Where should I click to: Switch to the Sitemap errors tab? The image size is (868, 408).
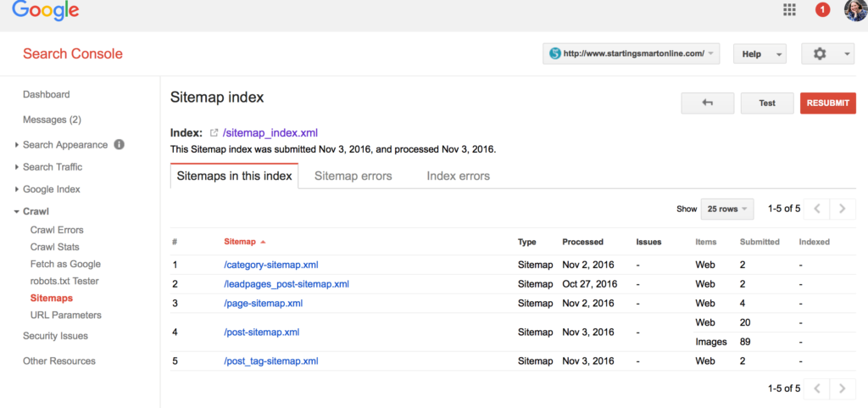point(353,176)
